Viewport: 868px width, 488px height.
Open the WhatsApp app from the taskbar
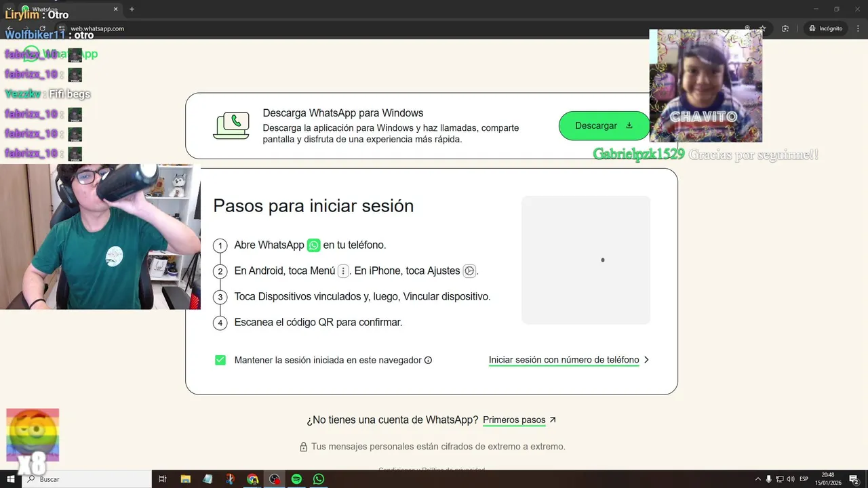coord(319,479)
